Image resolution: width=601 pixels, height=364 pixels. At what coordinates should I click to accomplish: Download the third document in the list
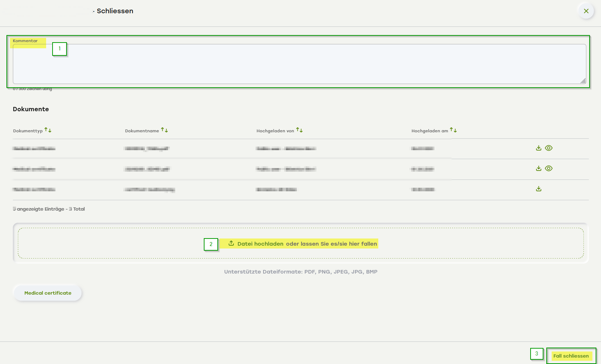pyautogui.click(x=538, y=189)
